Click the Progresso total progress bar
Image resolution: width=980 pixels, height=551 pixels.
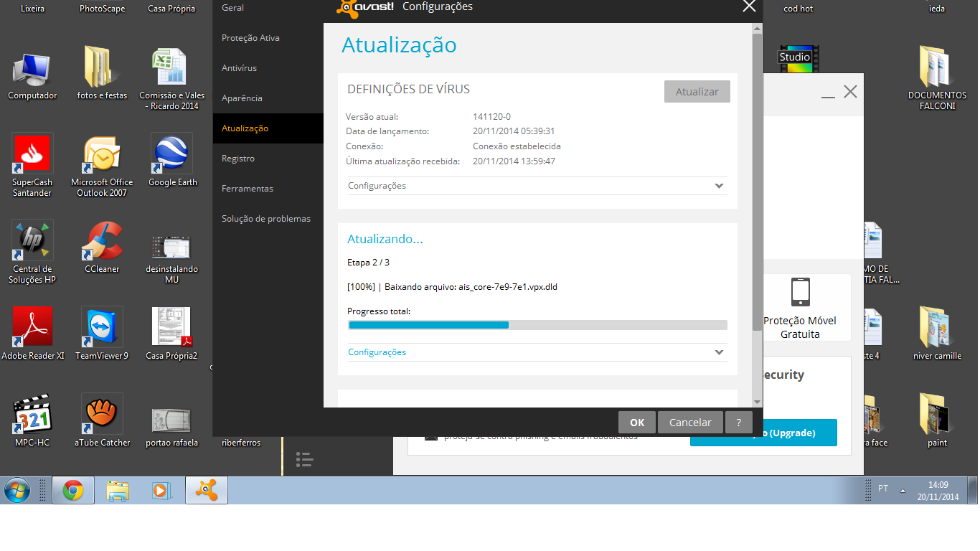[537, 325]
